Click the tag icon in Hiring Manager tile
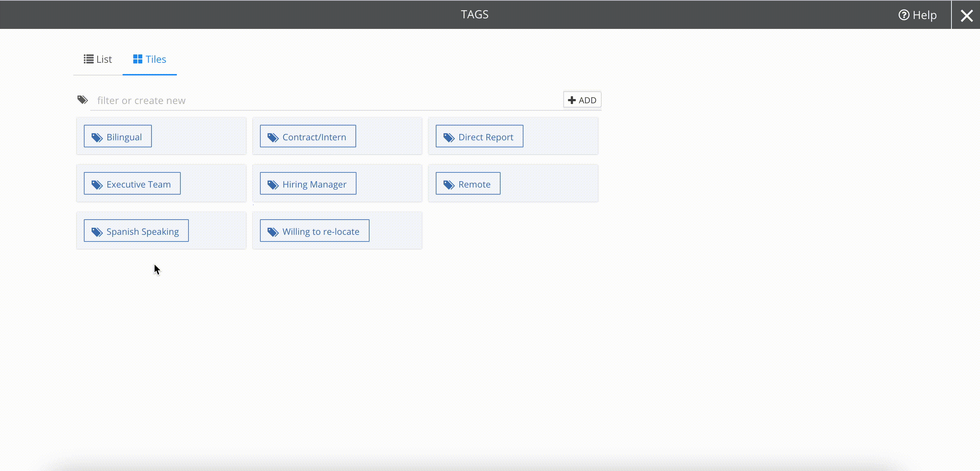The height and width of the screenshot is (471, 980). pyautogui.click(x=273, y=185)
